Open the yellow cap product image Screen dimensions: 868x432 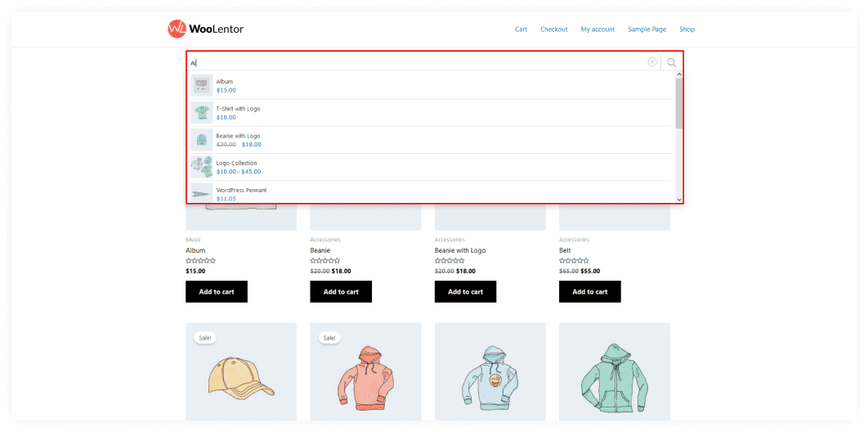coord(241,371)
